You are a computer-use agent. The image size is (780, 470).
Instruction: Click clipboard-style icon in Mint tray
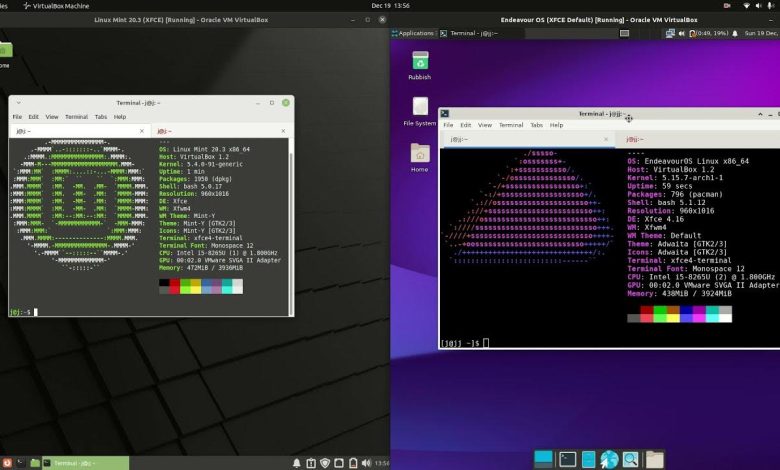(x=311, y=463)
